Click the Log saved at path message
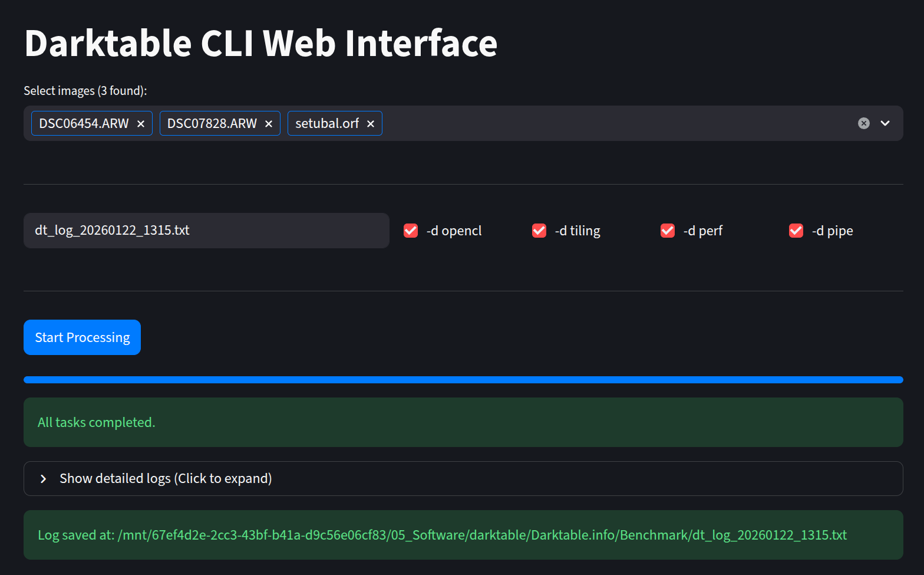 (442, 535)
